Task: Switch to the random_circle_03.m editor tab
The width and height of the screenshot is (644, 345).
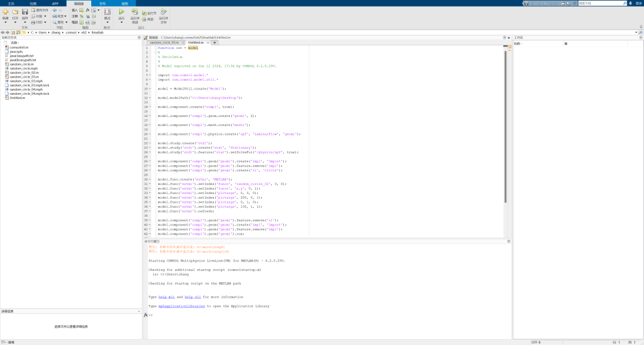Action: [164, 42]
